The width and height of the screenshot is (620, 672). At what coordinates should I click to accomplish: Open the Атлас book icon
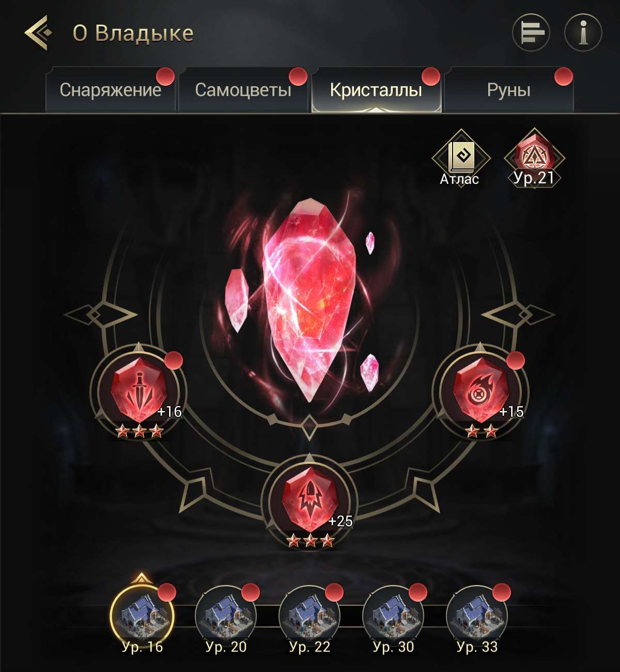pyautogui.click(x=460, y=157)
